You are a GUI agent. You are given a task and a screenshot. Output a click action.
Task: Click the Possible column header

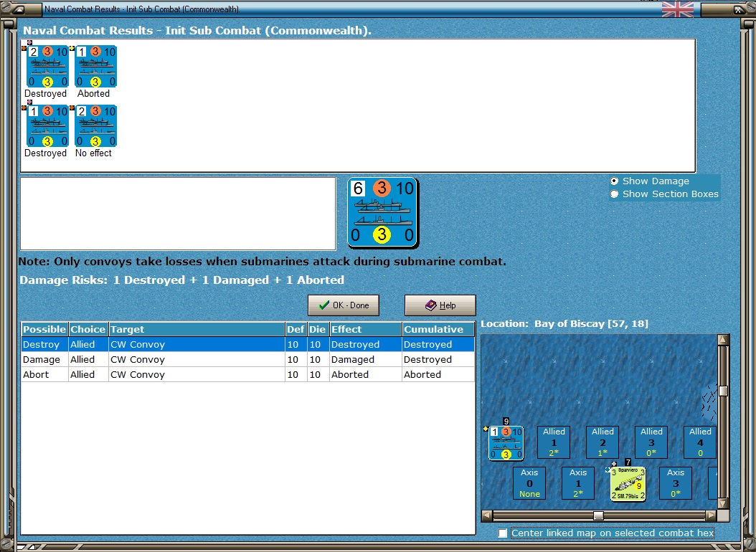click(x=44, y=330)
